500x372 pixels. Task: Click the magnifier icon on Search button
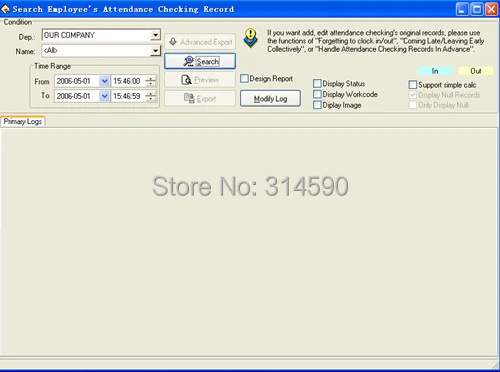click(x=189, y=61)
